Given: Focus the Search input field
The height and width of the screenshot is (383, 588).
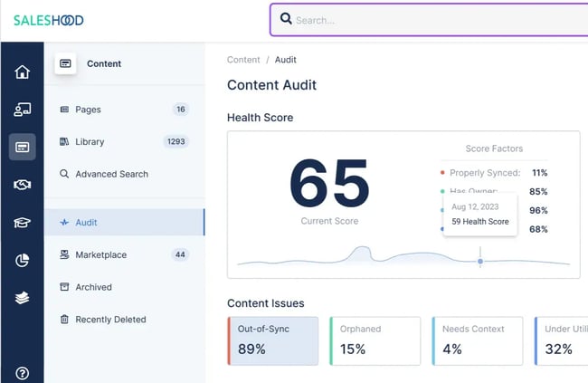Looking at the screenshot, I should [429, 20].
